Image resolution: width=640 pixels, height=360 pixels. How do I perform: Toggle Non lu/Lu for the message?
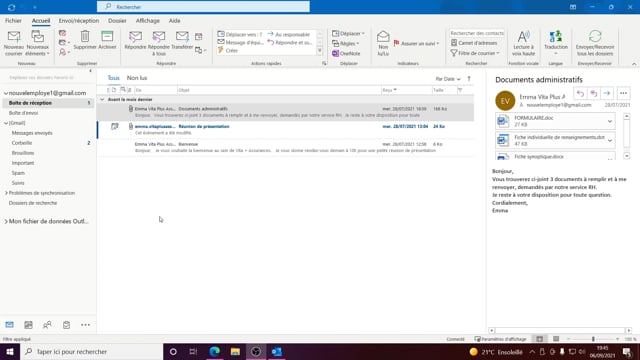click(383, 43)
